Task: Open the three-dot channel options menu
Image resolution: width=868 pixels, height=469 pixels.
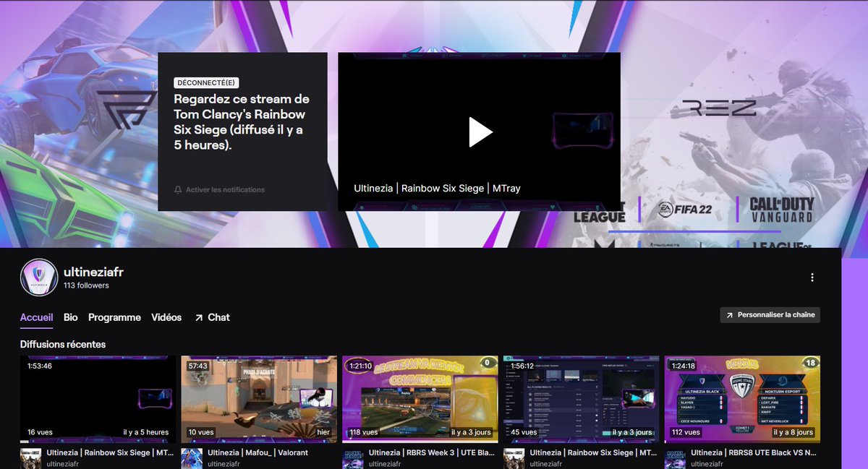Action: pos(812,277)
